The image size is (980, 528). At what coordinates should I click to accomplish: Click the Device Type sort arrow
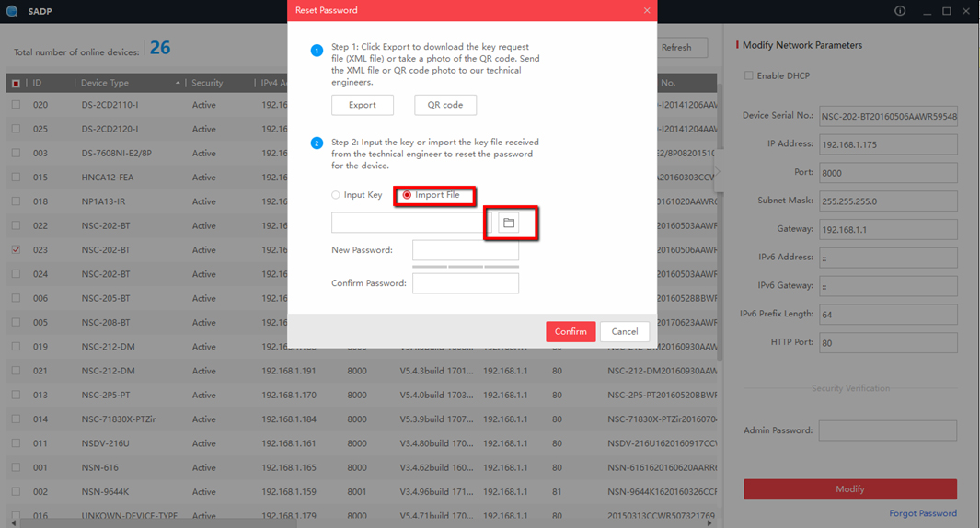[178, 83]
